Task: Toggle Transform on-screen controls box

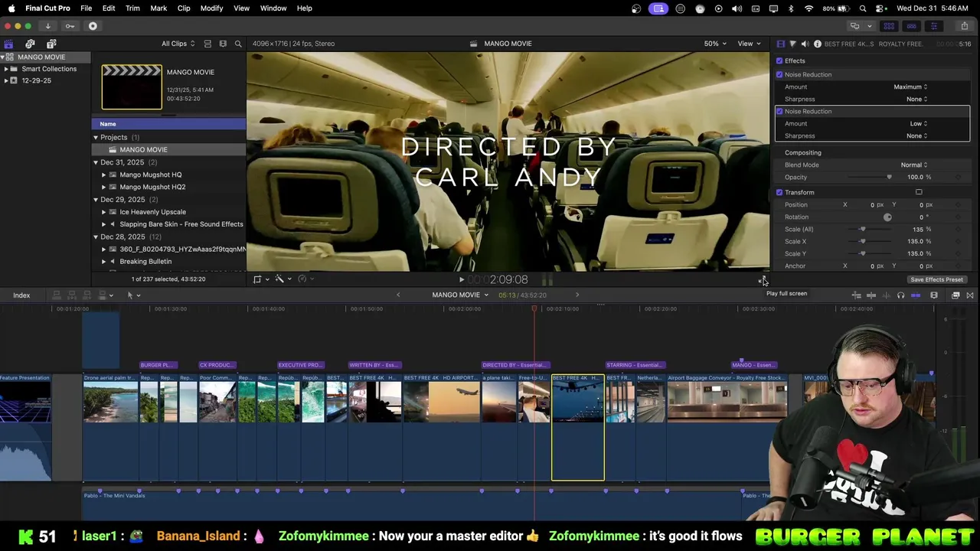Action: point(919,192)
